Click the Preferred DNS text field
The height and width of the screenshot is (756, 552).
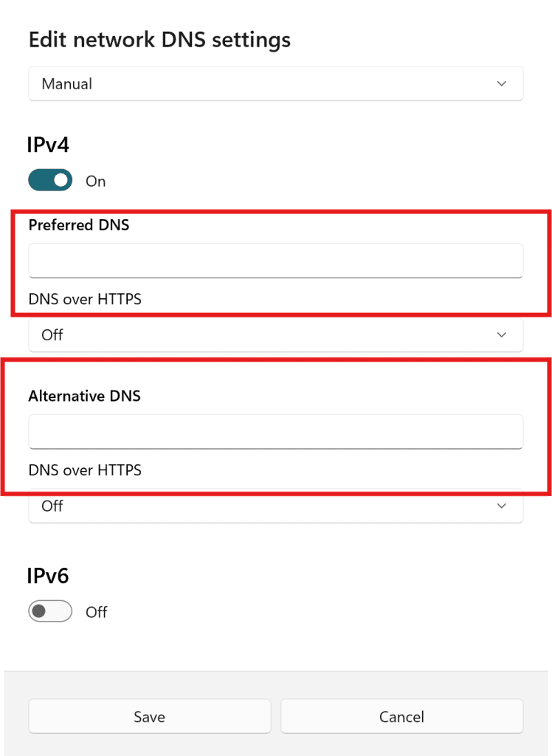coord(275,261)
